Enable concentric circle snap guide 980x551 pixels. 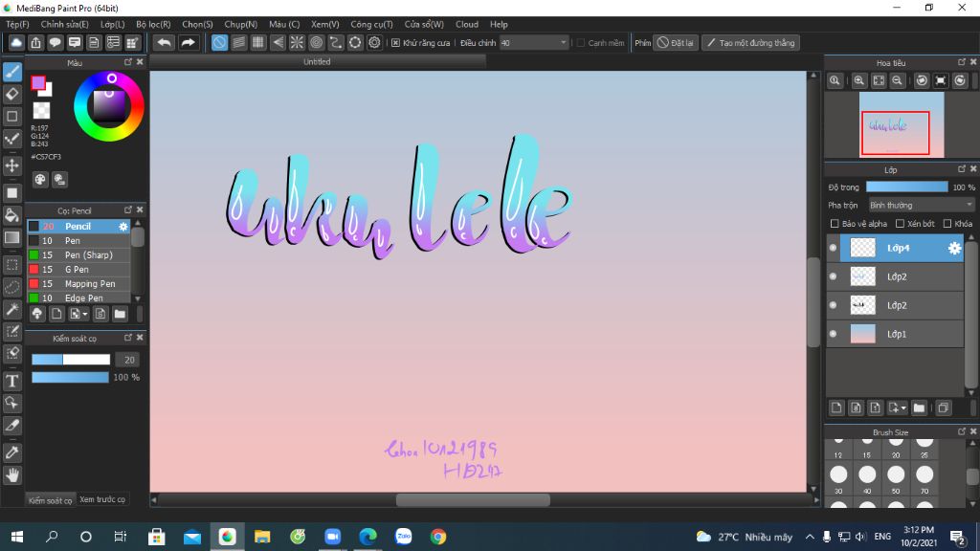[316, 42]
